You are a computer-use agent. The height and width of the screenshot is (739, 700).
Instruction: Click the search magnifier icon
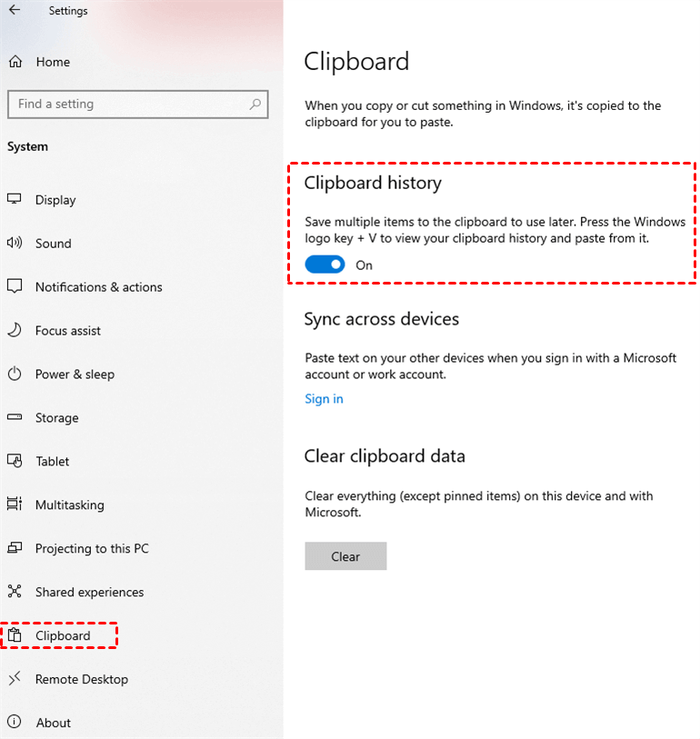point(255,105)
